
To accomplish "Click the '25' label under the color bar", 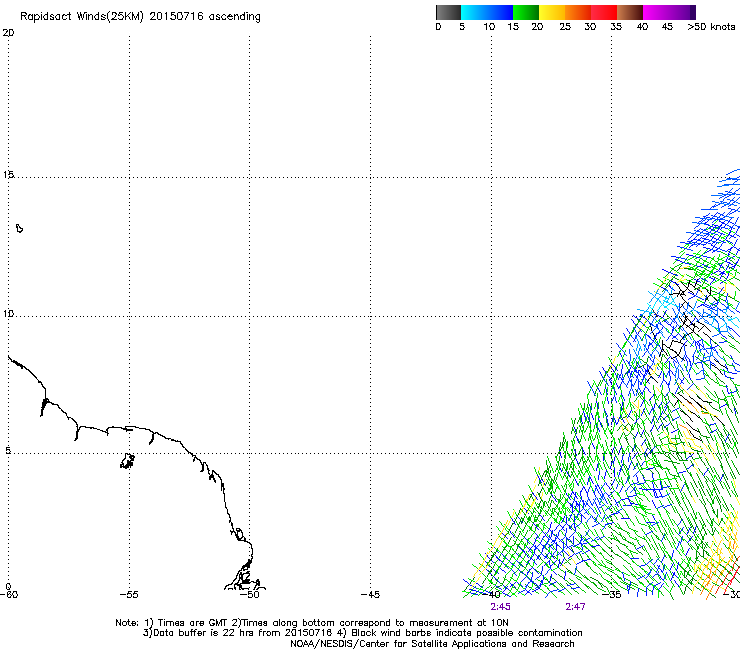I will click(x=565, y=27).
